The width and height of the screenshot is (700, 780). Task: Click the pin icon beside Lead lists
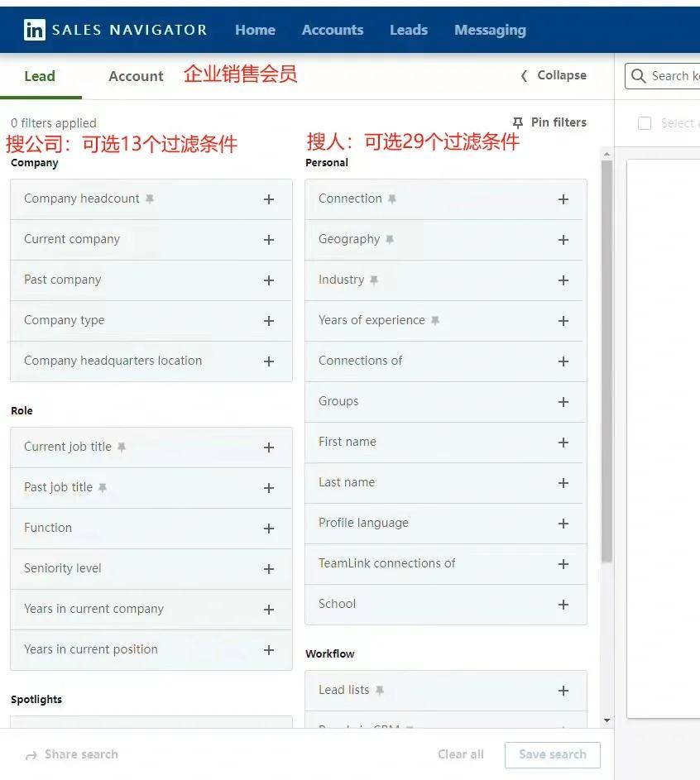[380, 690]
